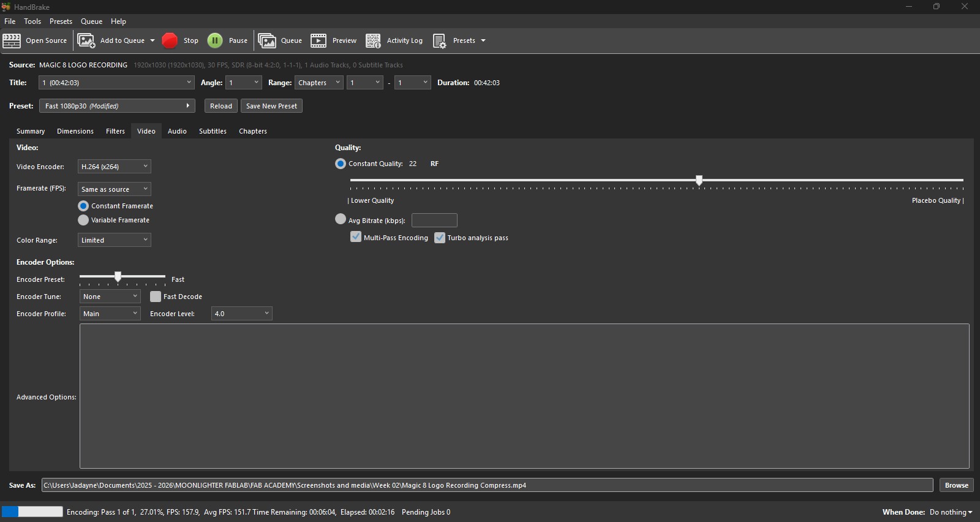Image resolution: width=980 pixels, height=522 pixels.
Task: Open the chapter range end dropdown
Action: [x=413, y=83]
